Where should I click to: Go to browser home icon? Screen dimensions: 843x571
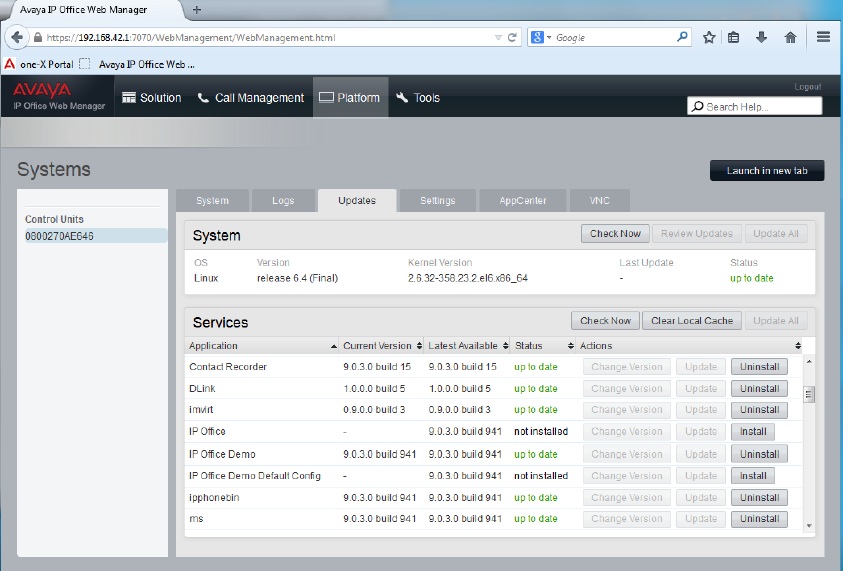790,37
